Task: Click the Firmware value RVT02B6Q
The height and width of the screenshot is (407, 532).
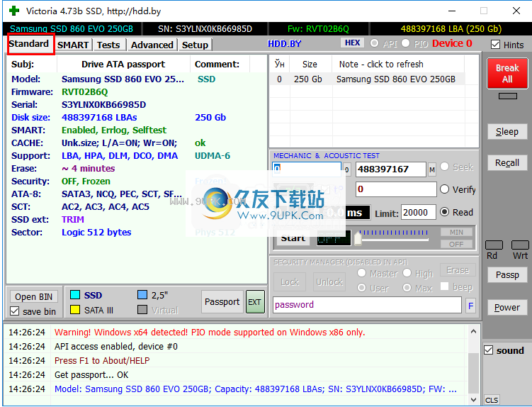Action: [x=84, y=91]
